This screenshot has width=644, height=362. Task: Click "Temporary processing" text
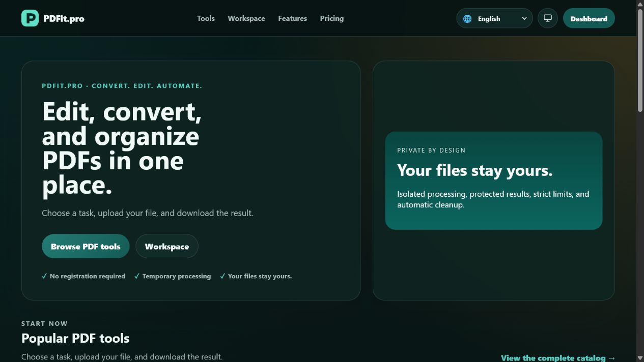pyautogui.click(x=176, y=276)
